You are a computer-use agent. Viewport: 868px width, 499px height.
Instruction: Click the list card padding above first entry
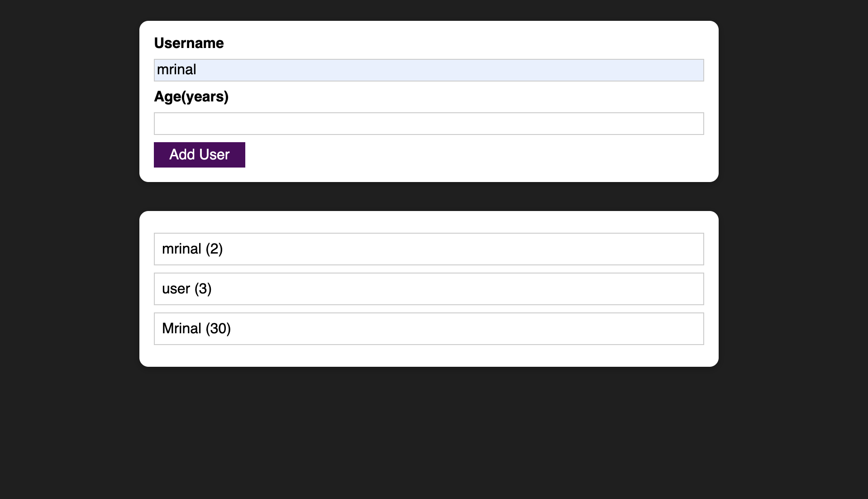429,222
